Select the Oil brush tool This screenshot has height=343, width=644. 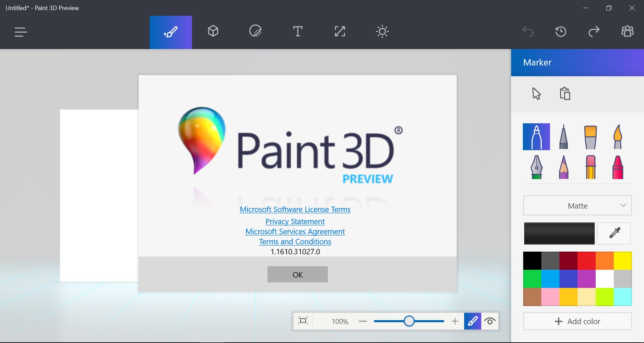pyautogui.click(x=590, y=137)
